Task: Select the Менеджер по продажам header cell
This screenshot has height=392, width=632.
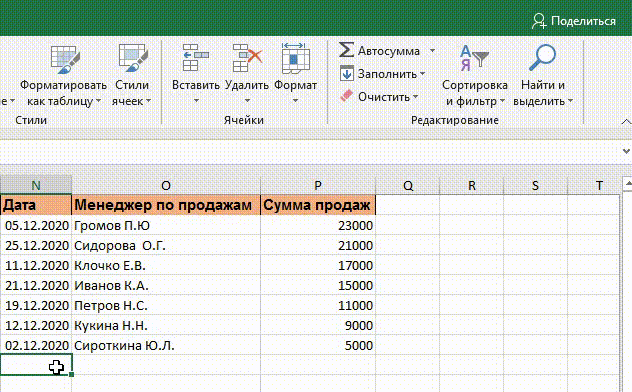Action: [x=166, y=205]
